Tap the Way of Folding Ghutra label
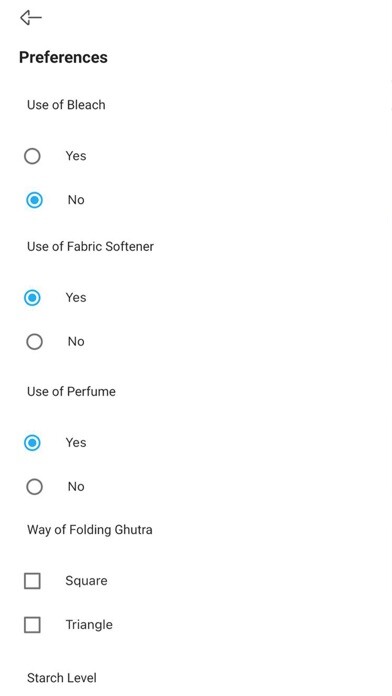392x696 pixels. [90, 530]
